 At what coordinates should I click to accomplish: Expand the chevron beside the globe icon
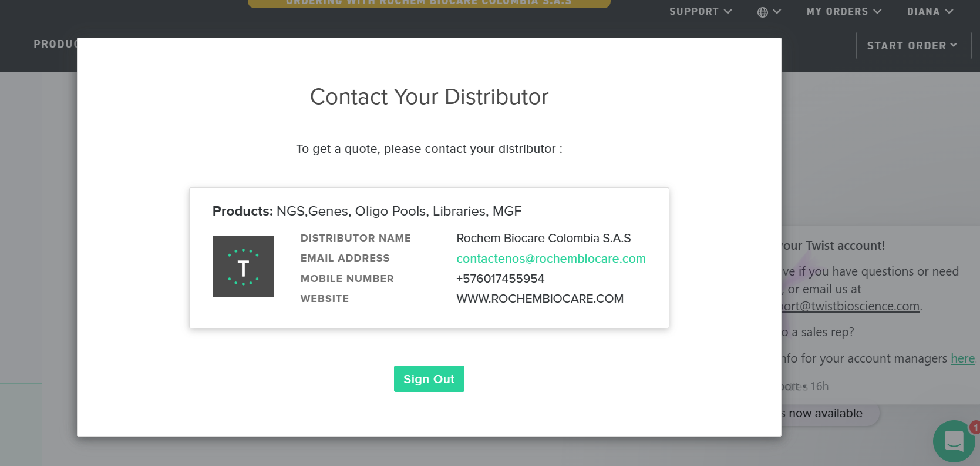(777, 12)
